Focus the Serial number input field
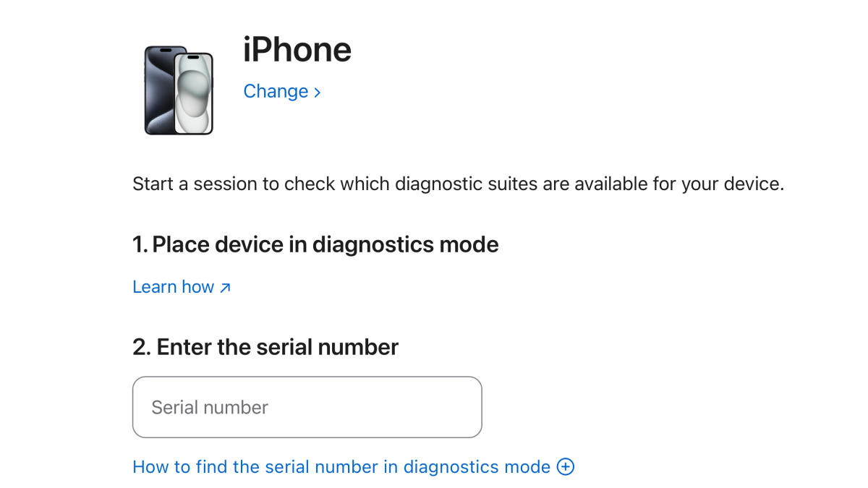This screenshot has width=868, height=488. coord(307,407)
